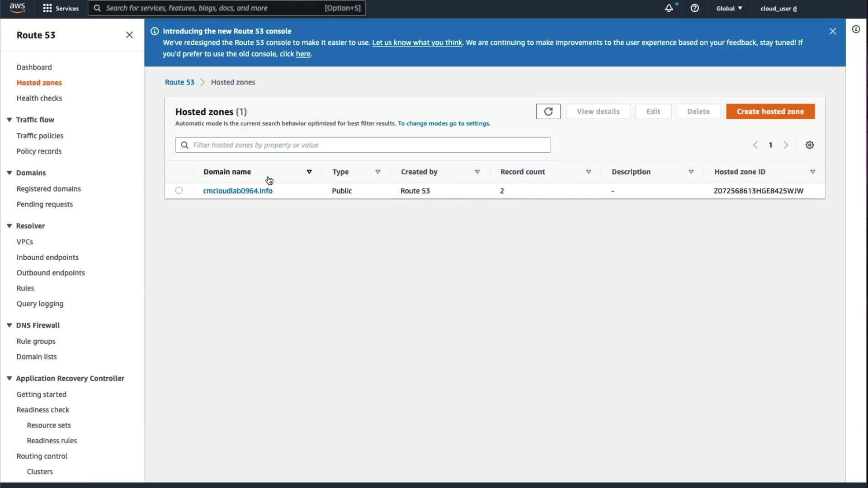Image resolution: width=868 pixels, height=488 pixels.
Task: Click the AWS logo home icon
Action: (17, 8)
